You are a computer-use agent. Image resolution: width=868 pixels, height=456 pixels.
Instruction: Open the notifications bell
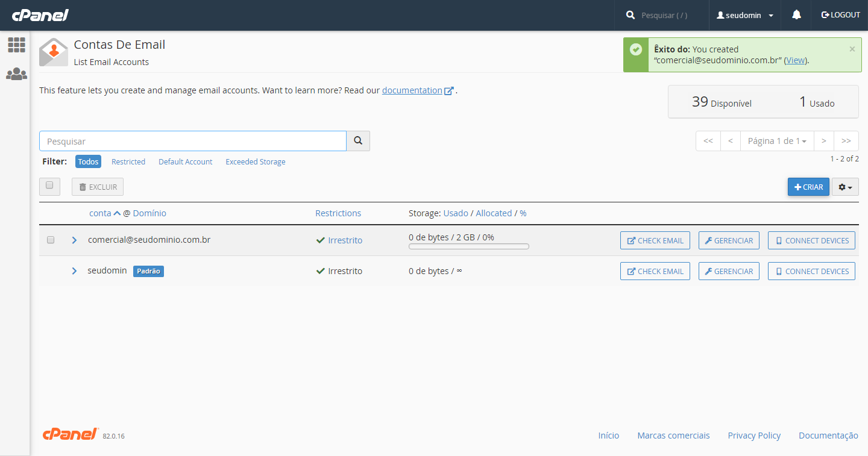(796, 15)
